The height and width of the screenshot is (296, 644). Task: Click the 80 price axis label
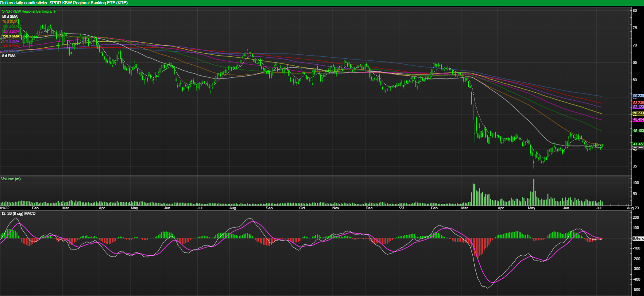point(635,11)
